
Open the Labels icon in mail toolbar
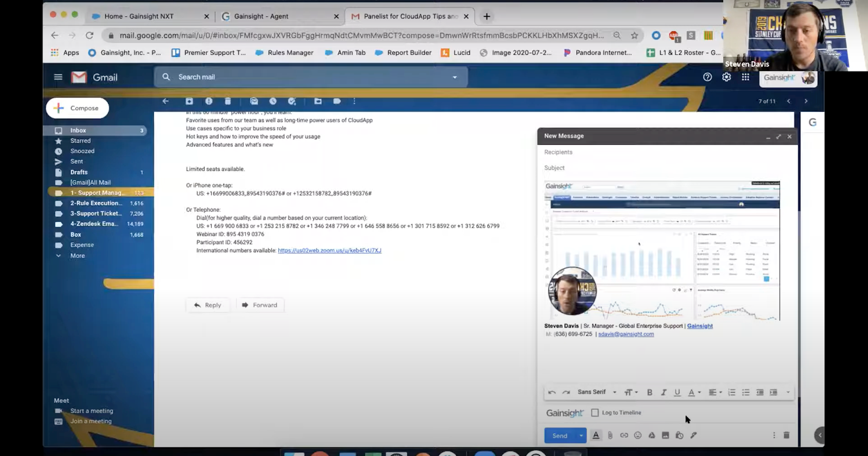pyautogui.click(x=337, y=101)
